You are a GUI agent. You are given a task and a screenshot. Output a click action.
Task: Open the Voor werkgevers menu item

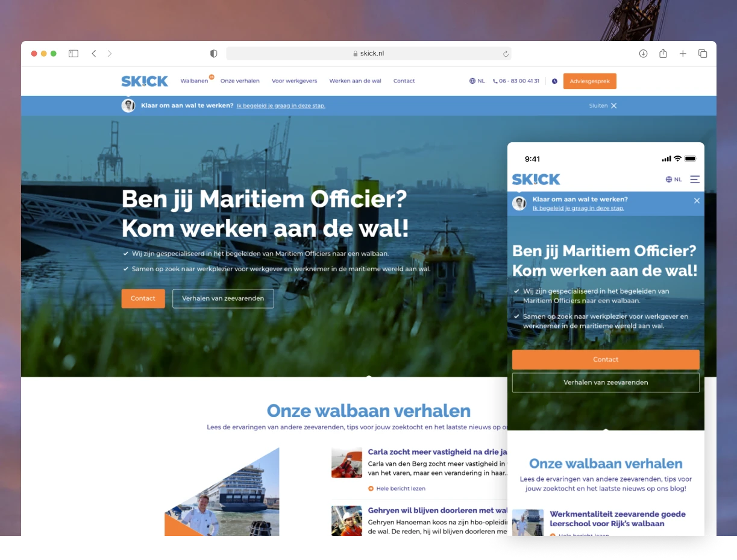tap(294, 81)
